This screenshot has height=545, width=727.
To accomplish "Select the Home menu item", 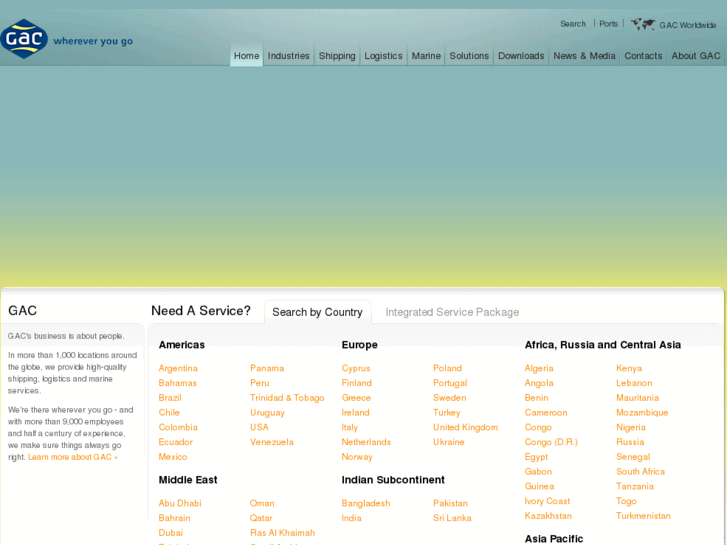I will click(246, 56).
